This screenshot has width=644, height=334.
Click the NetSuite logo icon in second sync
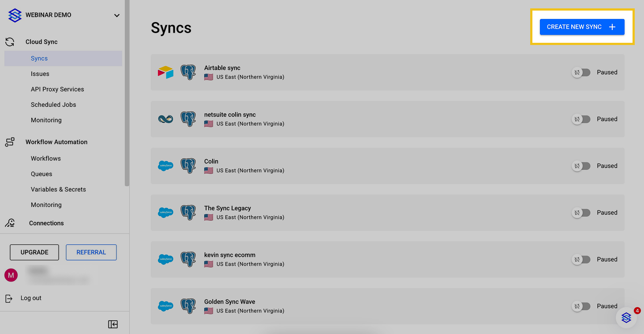coord(166,119)
